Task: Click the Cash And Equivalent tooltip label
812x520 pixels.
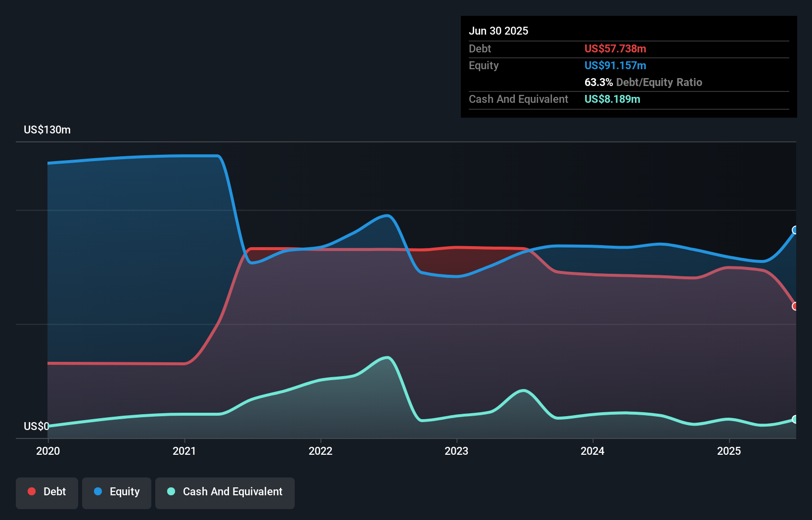Action: click(x=518, y=99)
